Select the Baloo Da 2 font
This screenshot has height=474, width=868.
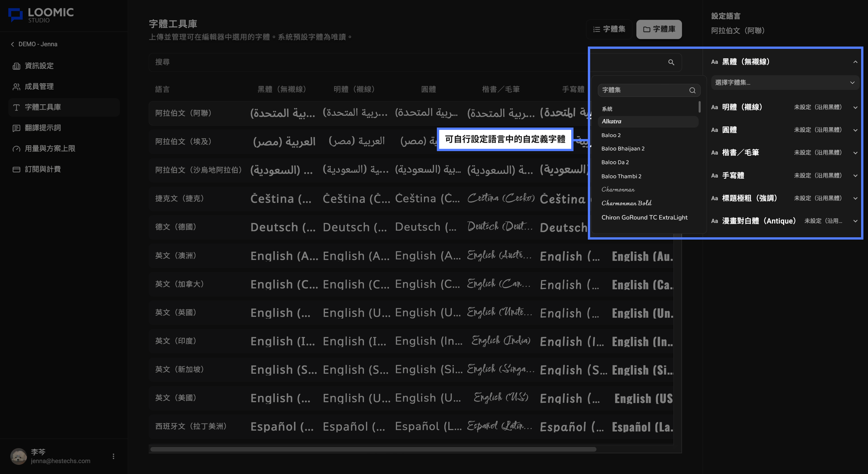point(648,163)
